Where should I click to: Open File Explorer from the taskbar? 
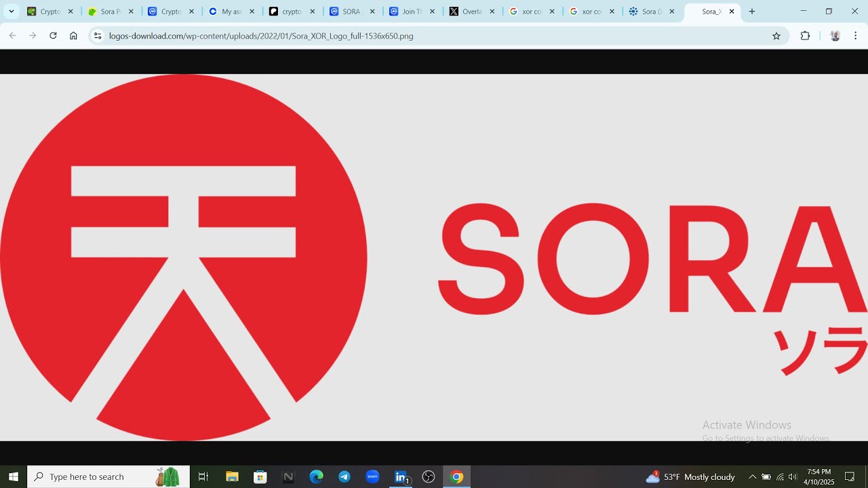232,476
